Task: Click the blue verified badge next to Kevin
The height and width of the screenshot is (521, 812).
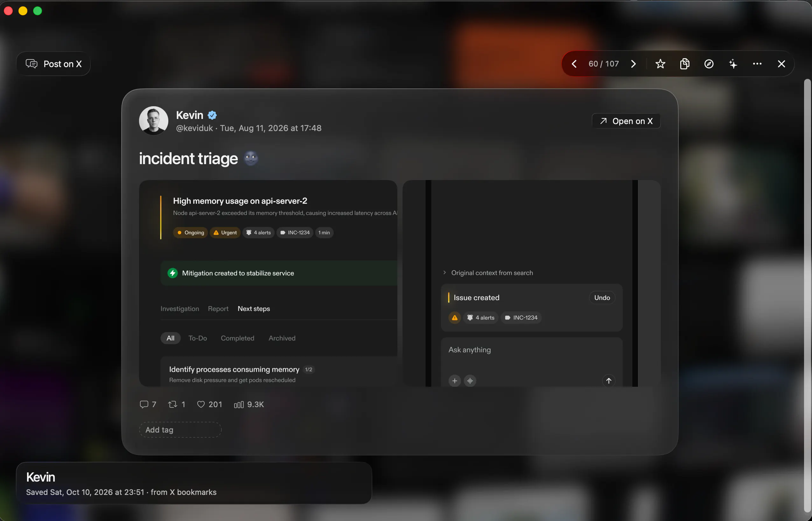Action: [x=212, y=115]
